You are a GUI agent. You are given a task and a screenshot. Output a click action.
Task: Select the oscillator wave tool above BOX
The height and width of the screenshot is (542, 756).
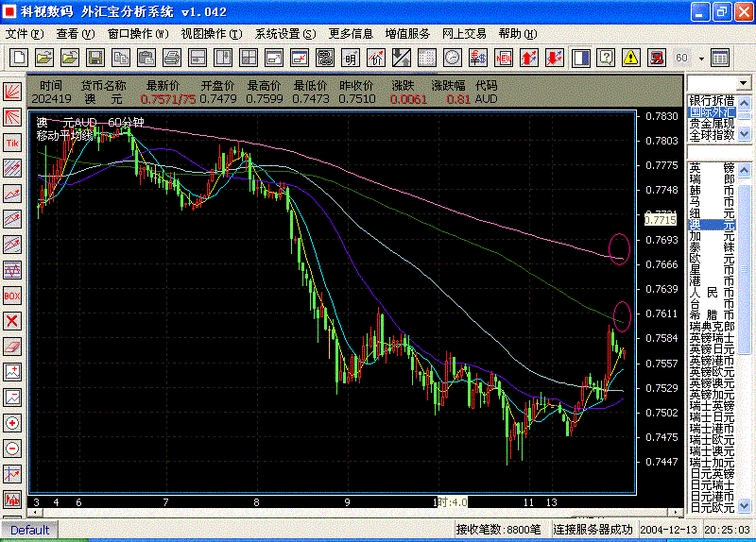[x=12, y=270]
